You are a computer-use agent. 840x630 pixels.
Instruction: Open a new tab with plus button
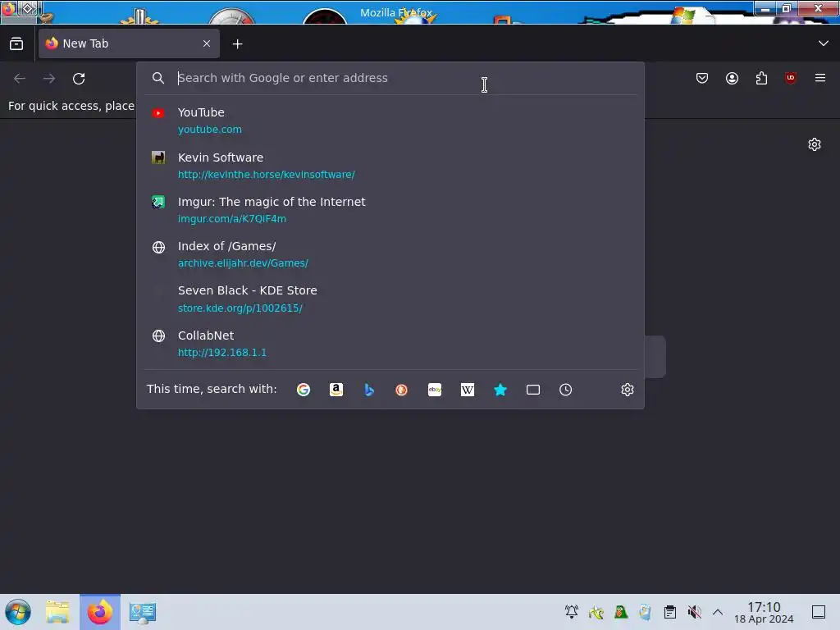[237, 44]
